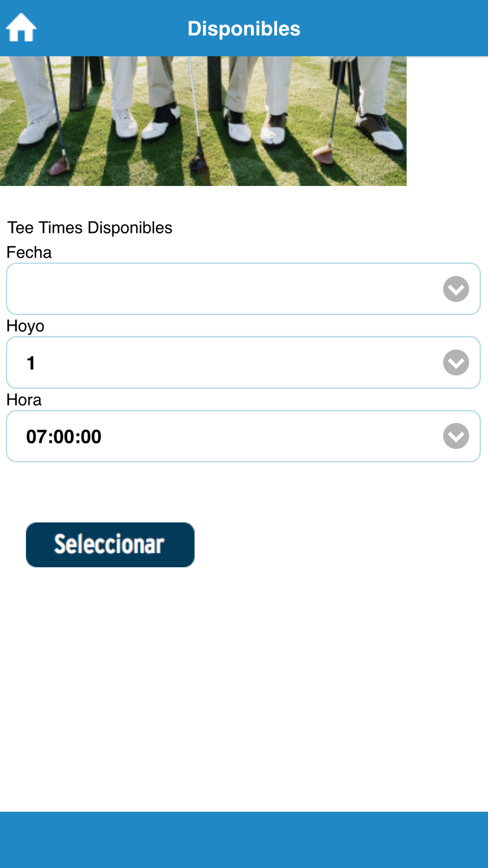Click the Hora label
Viewport: 488px width, 868px height.
[x=24, y=400]
